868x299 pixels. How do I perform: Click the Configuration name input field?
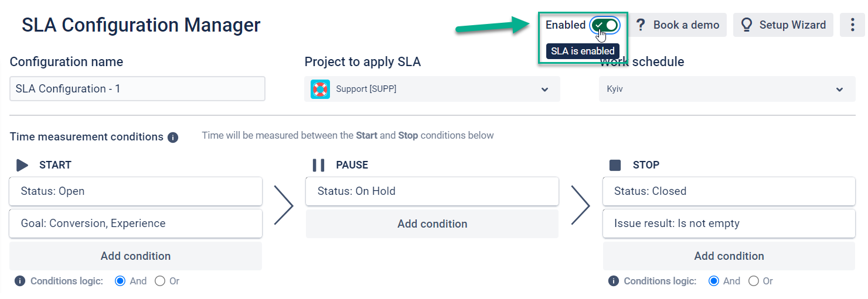coord(137,89)
